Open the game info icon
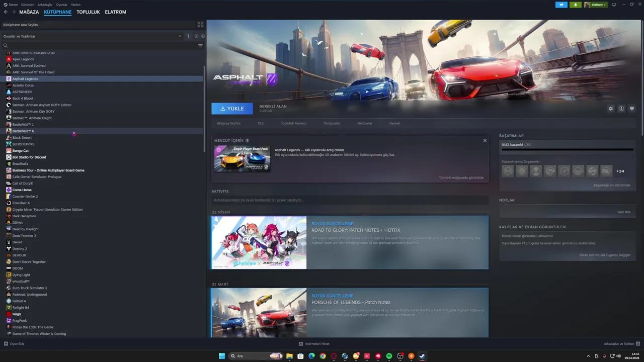 (621, 109)
